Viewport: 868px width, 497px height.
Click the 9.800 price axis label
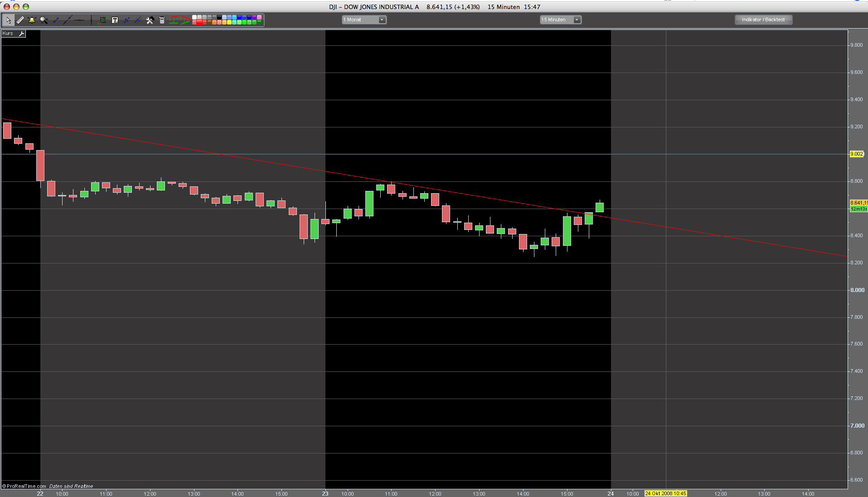pos(857,45)
